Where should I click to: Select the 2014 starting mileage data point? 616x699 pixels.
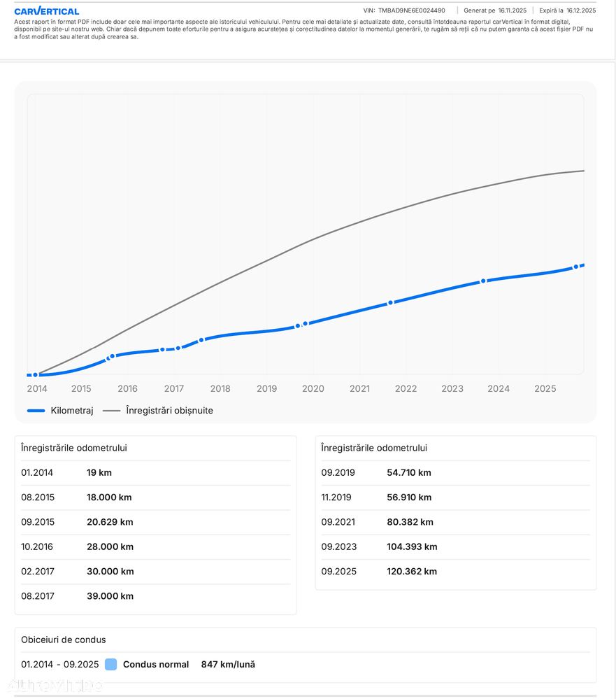[x=35, y=375]
